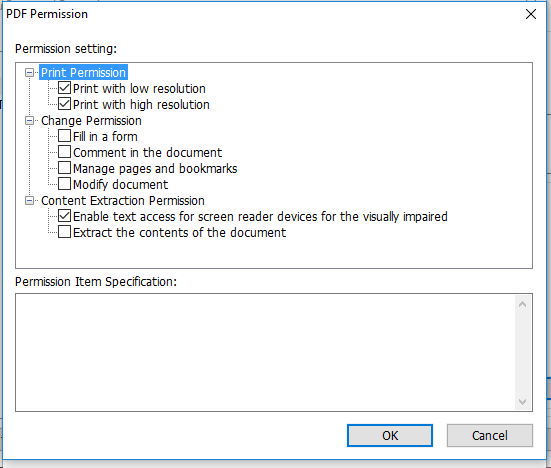This screenshot has width=551, height=468.
Task: Click the specification scrollbar down arrow
Action: (x=522, y=401)
